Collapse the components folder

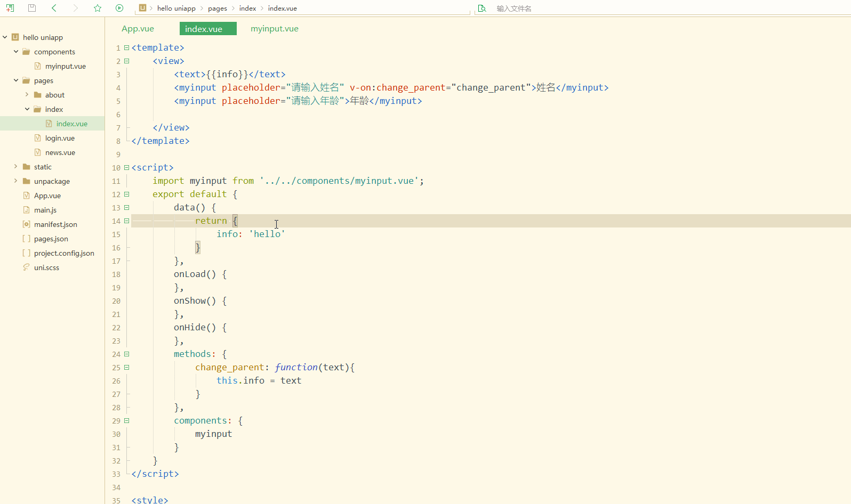point(16,52)
